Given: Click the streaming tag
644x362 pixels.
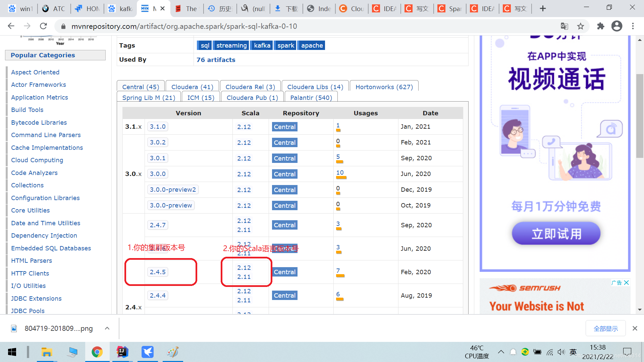Looking at the screenshot, I should point(231,45).
